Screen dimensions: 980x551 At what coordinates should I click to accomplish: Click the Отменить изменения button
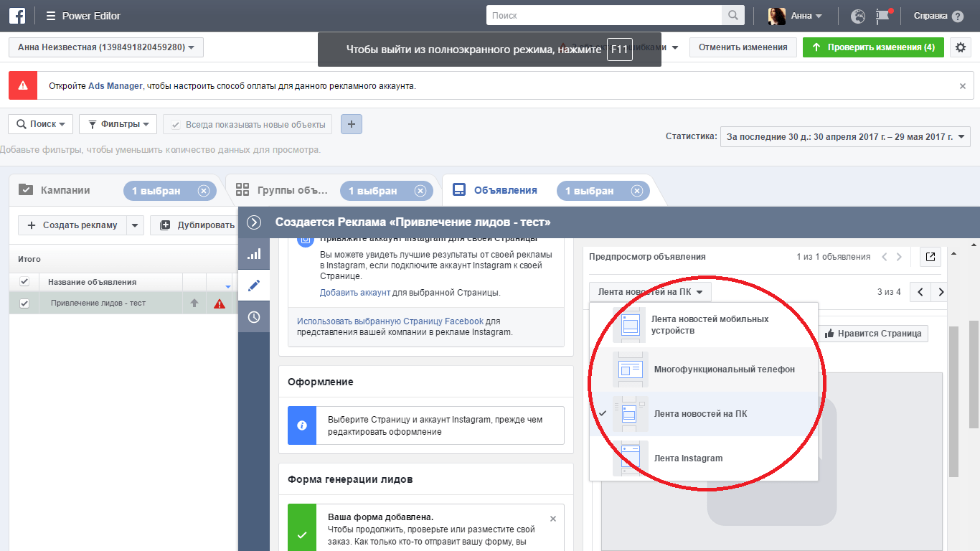[743, 47]
